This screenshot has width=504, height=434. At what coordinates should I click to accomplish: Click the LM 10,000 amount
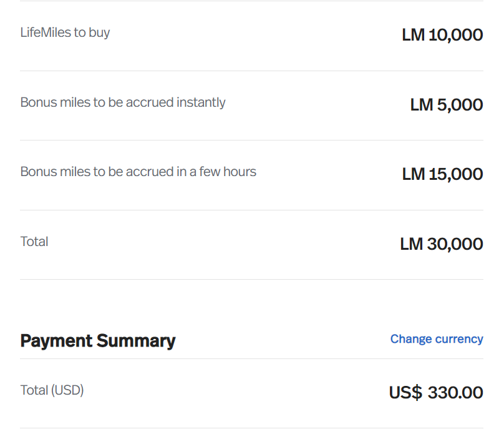[442, 35]
